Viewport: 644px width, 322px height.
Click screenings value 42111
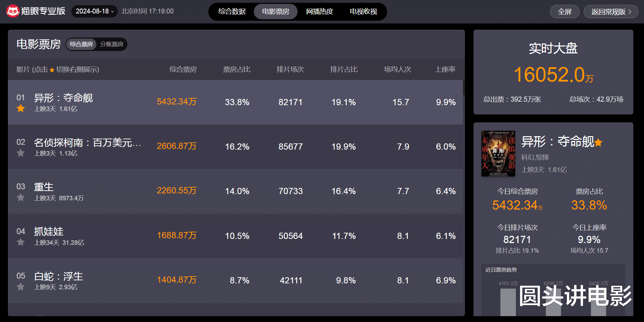[291, 280]
